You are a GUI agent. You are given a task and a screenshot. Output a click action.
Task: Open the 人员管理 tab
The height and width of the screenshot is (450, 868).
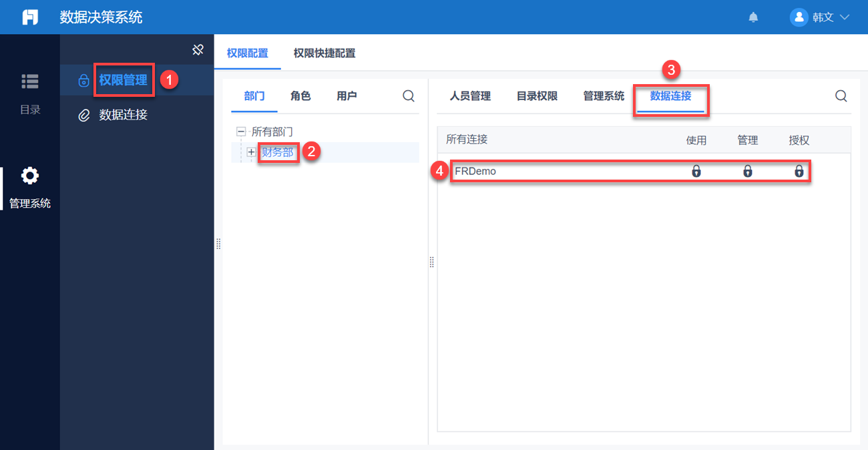tap(470, 96)
